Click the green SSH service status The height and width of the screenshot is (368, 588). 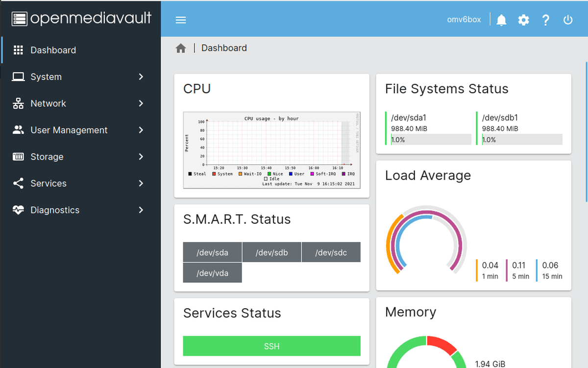[271, 346]
